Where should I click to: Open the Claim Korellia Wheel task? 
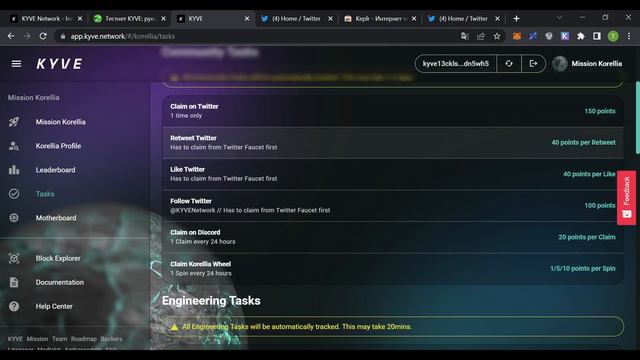[x=393, y=269]
